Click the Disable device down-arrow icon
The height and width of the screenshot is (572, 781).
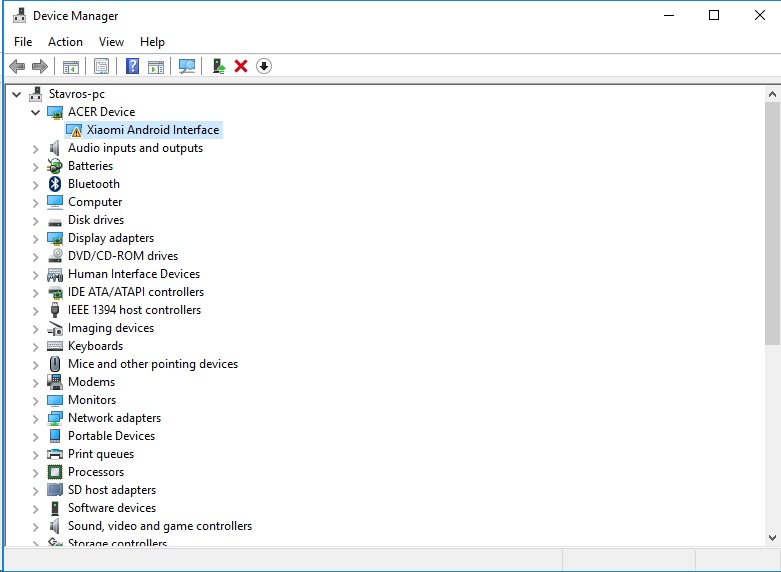264,66
